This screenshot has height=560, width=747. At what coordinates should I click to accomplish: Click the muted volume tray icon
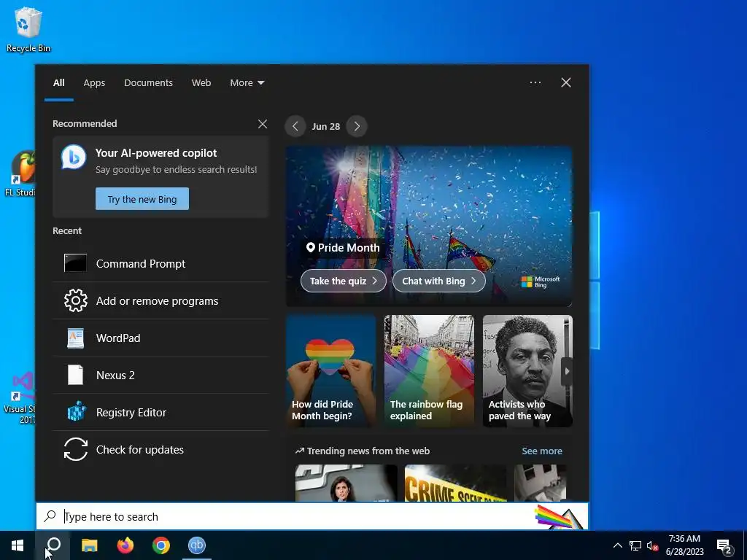click(652, 545)
